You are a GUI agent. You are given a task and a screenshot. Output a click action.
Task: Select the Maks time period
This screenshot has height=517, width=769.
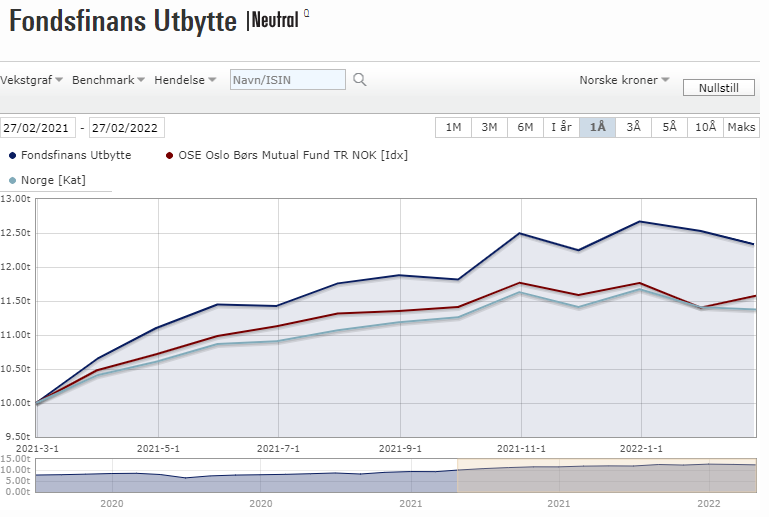pyautogui.click(x=742, y=128)
